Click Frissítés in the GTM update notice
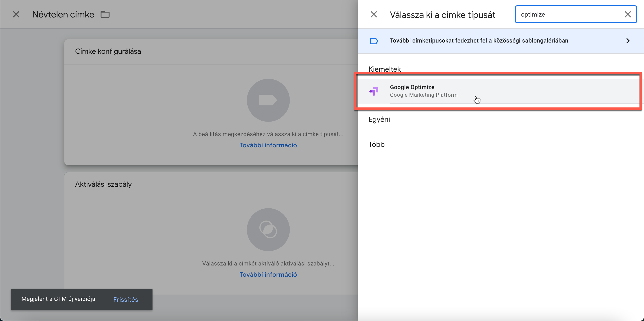 point(125,300)
